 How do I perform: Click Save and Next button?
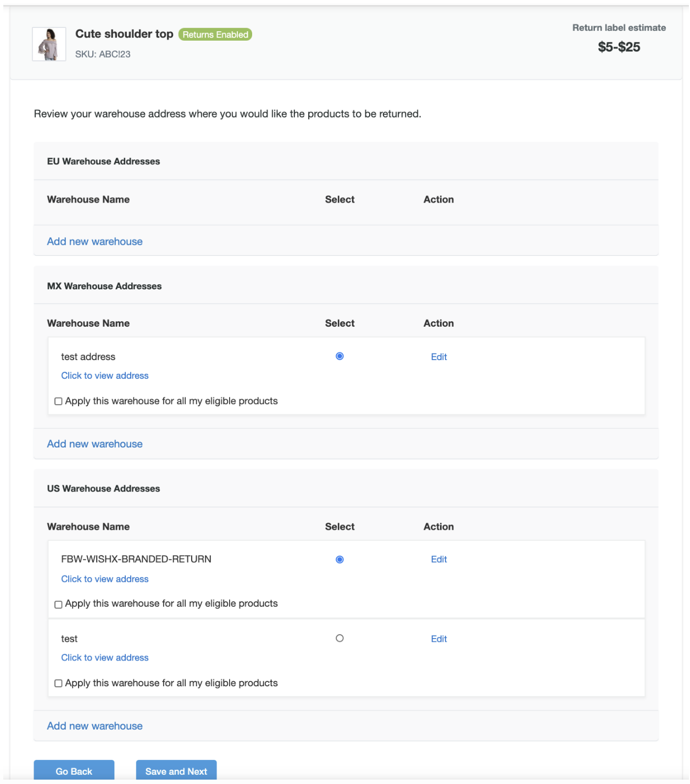tap(176, 771)
